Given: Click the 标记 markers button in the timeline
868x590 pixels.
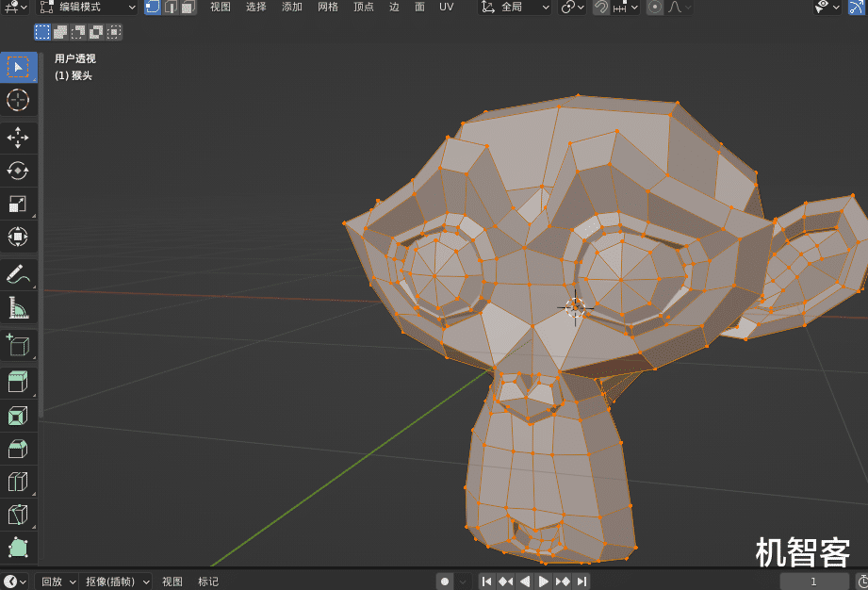Looking at the screenshot, I should coord(208,582).
